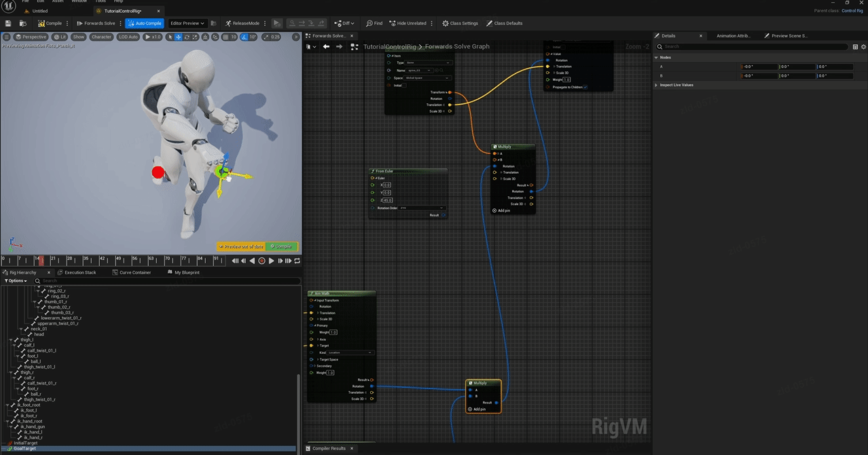Click the Find button
The image size is (868, 455).
click(x=374, y=23)
